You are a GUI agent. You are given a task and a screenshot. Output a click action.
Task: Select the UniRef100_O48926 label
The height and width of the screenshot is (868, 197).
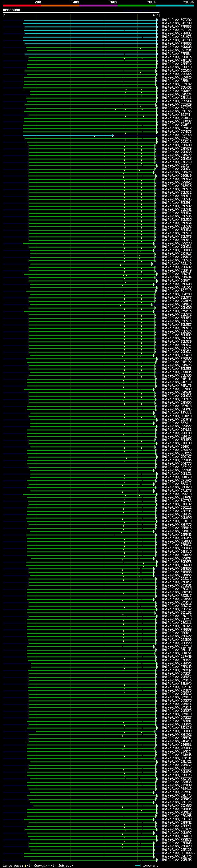click(x=177, y=186)
